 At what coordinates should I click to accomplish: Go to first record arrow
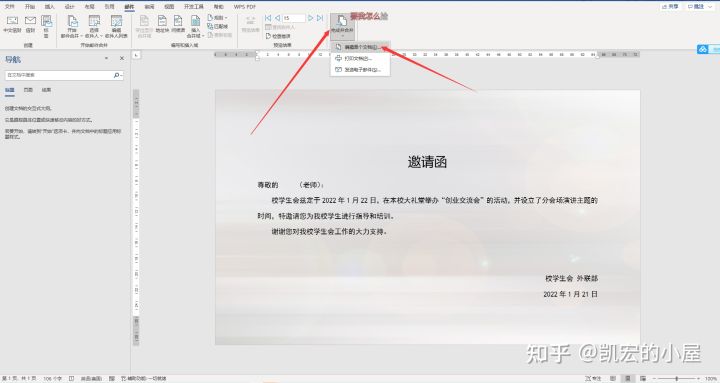pyautogui.click(x=268, y=18)
